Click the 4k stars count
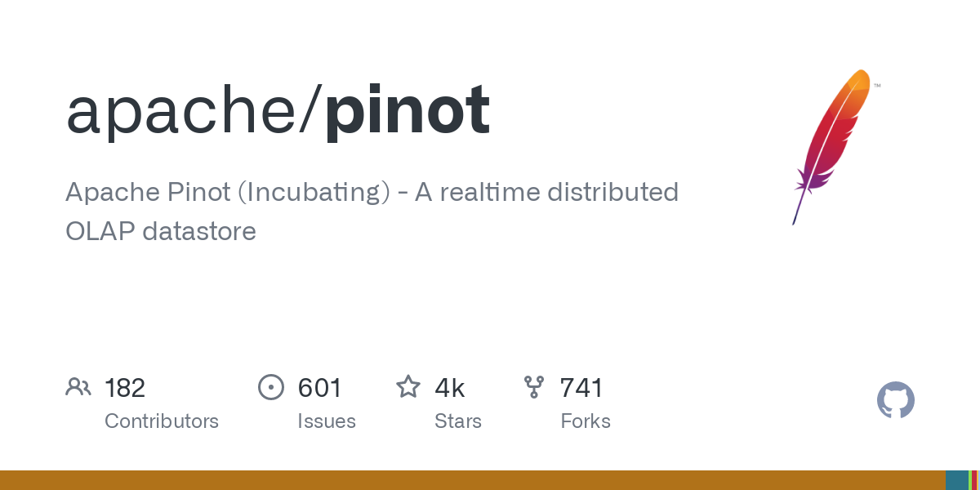The height and width of the screenshot is (490, 980). point(449,388)
